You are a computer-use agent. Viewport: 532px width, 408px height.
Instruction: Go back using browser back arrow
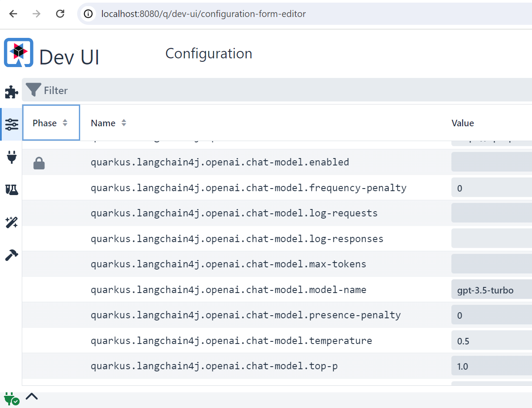coord(14,14)
